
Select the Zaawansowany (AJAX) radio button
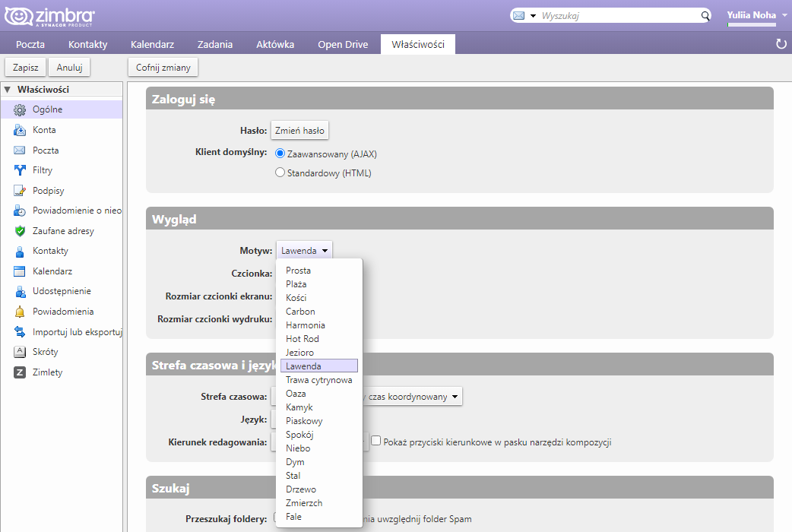point(280,154)
